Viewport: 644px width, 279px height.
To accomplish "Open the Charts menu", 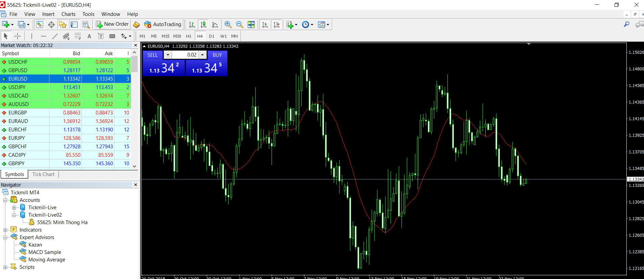I will (68, 14).
